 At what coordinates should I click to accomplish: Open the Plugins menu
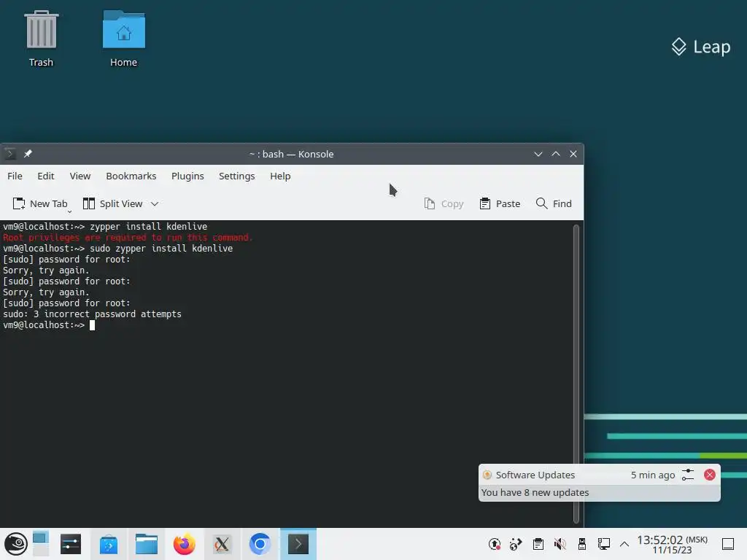point(187,176)
